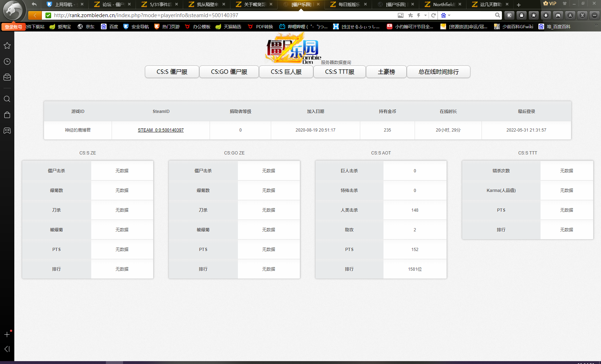The image size is (601, 364).
Task: Click the Cheetah browser leopard logo
Action: click(x=13, y=10)
